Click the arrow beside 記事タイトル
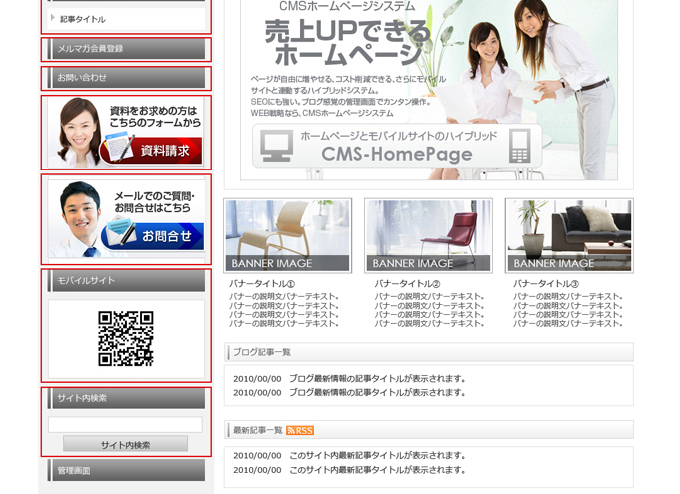Viewport: 680px width, 494px height. [x=52, y=18]
